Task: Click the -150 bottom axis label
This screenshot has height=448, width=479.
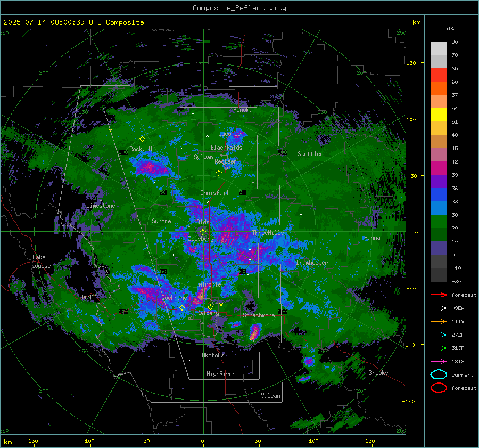Action: pos(31,441)
